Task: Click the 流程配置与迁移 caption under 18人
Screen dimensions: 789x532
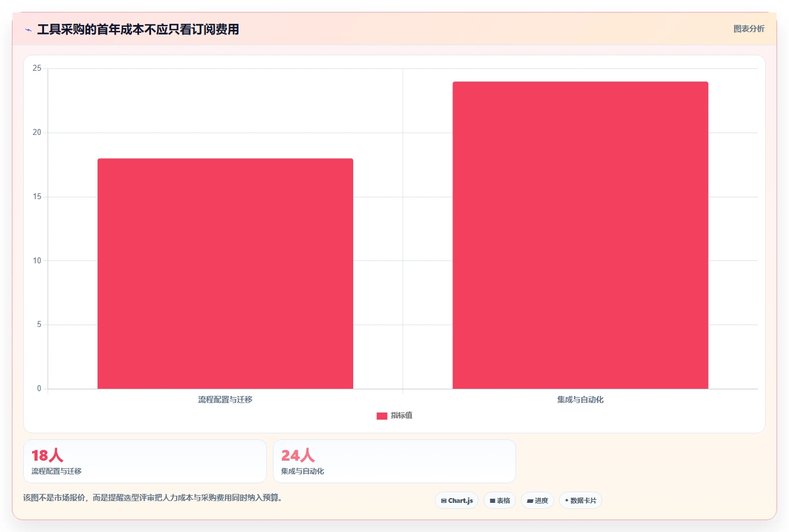Action: point(56,471)
